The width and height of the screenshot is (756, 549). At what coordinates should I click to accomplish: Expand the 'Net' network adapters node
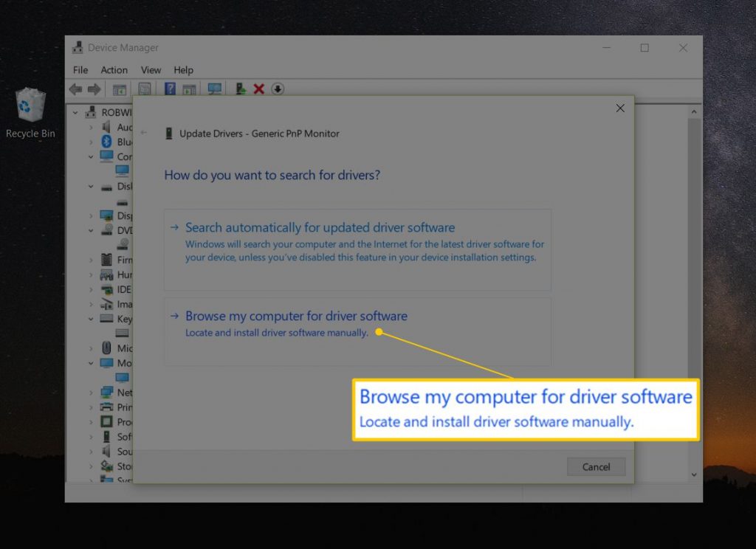point(91,393)
